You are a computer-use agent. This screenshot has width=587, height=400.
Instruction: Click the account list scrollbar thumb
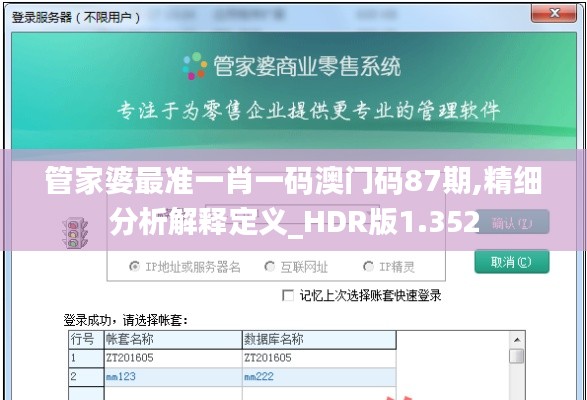517,356
